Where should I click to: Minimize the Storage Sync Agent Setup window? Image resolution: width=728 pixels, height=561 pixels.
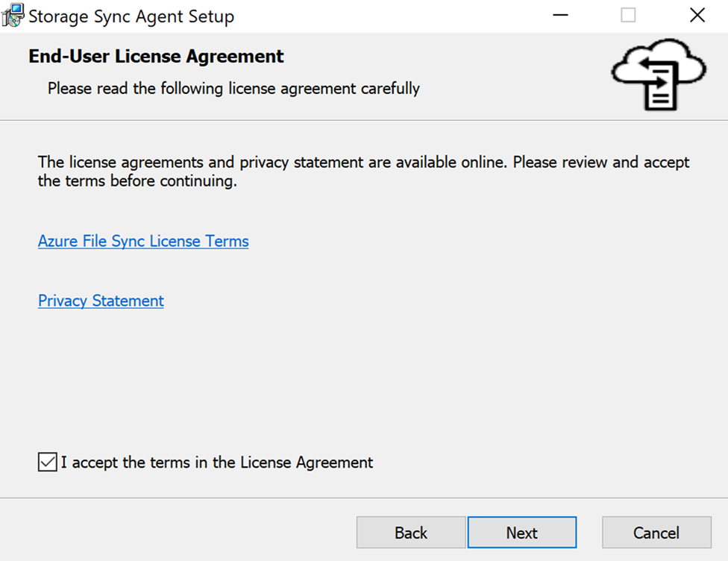(559, 15)
